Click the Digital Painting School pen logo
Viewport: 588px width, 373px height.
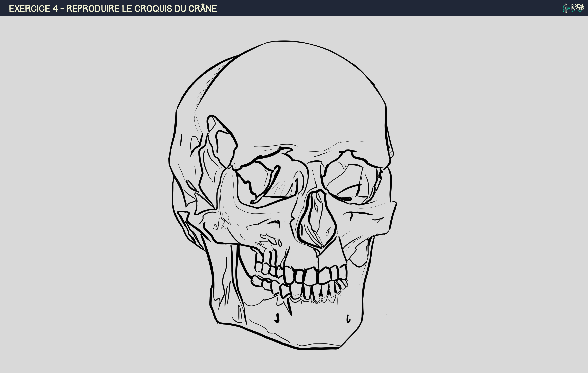(x=566, y=8)
